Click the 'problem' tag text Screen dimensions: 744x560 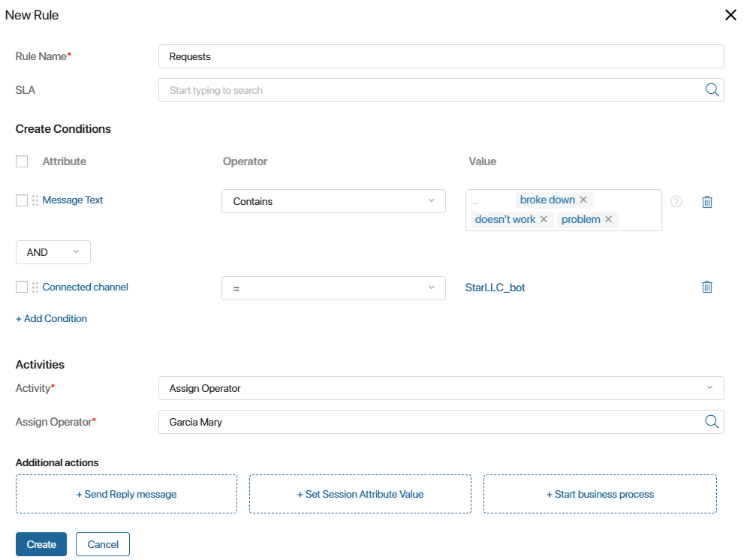581,219
